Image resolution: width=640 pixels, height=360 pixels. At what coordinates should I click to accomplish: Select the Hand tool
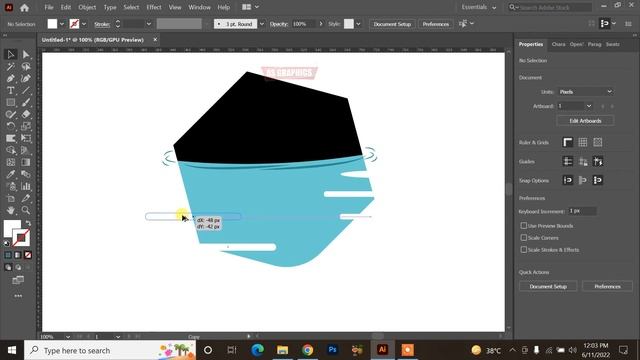click(11, 210)
